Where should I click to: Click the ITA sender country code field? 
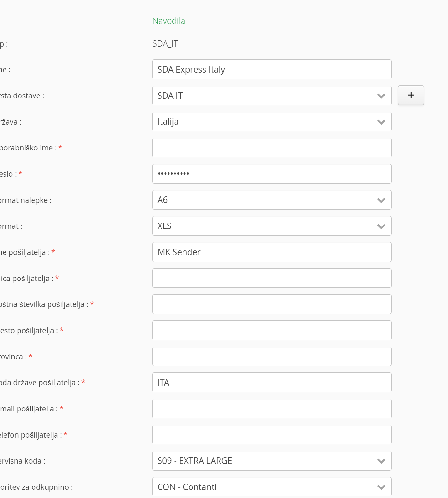click(x=272, y=382)
